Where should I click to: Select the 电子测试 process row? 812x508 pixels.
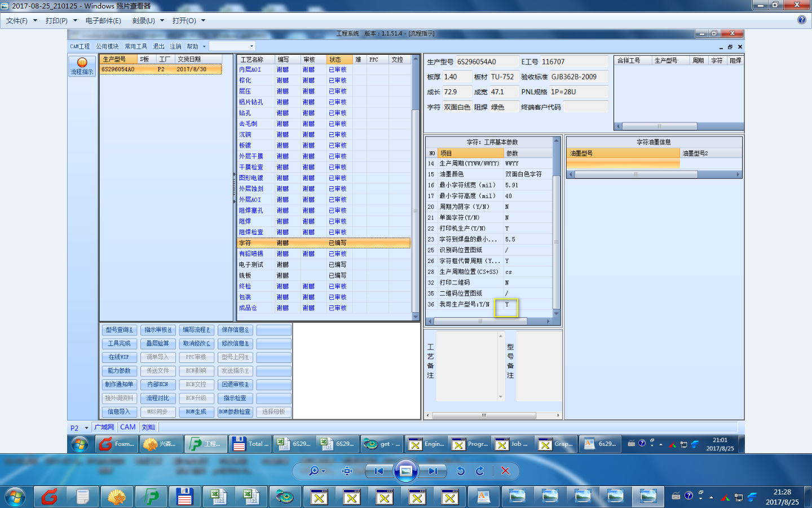[x=324, y=265]
